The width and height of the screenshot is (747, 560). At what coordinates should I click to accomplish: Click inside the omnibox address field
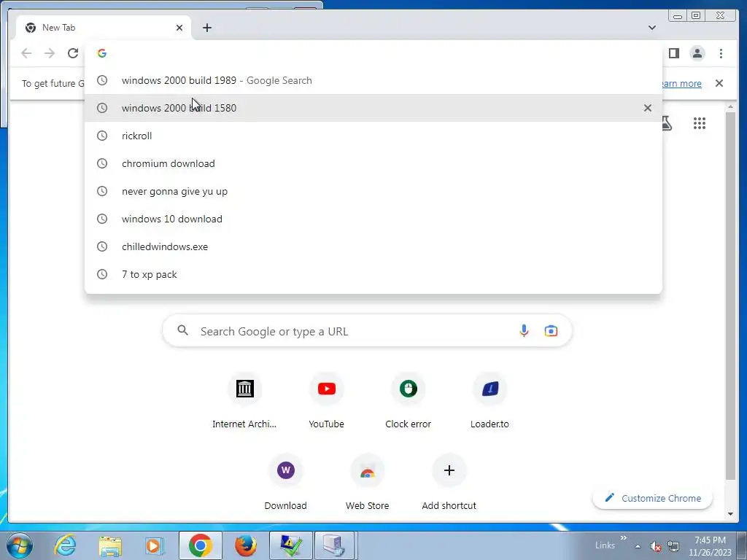coord(373,53)
